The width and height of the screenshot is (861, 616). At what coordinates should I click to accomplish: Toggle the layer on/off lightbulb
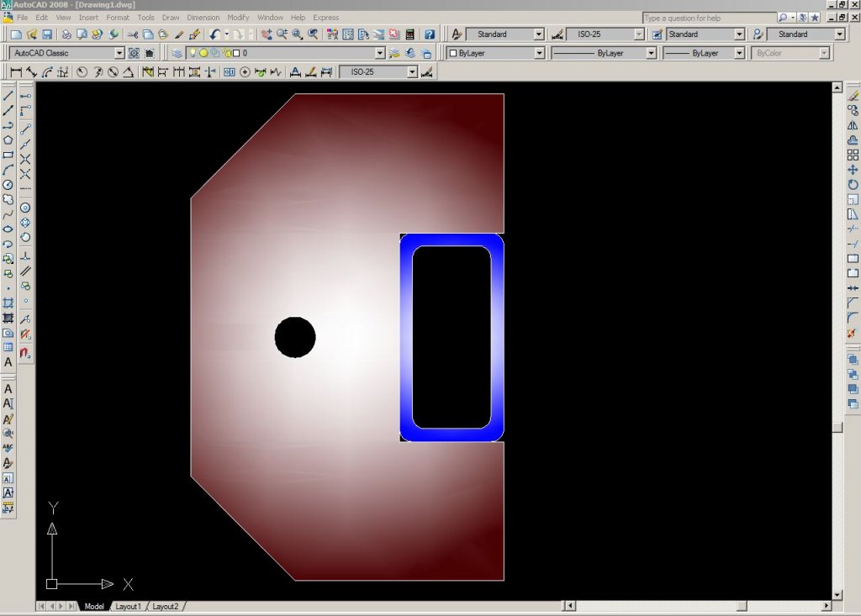tap(193, 53)
